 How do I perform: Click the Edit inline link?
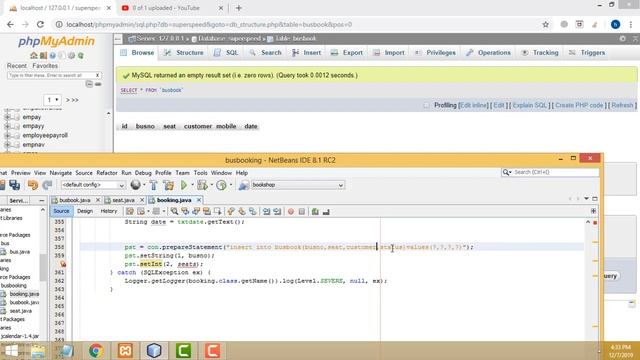473,105
